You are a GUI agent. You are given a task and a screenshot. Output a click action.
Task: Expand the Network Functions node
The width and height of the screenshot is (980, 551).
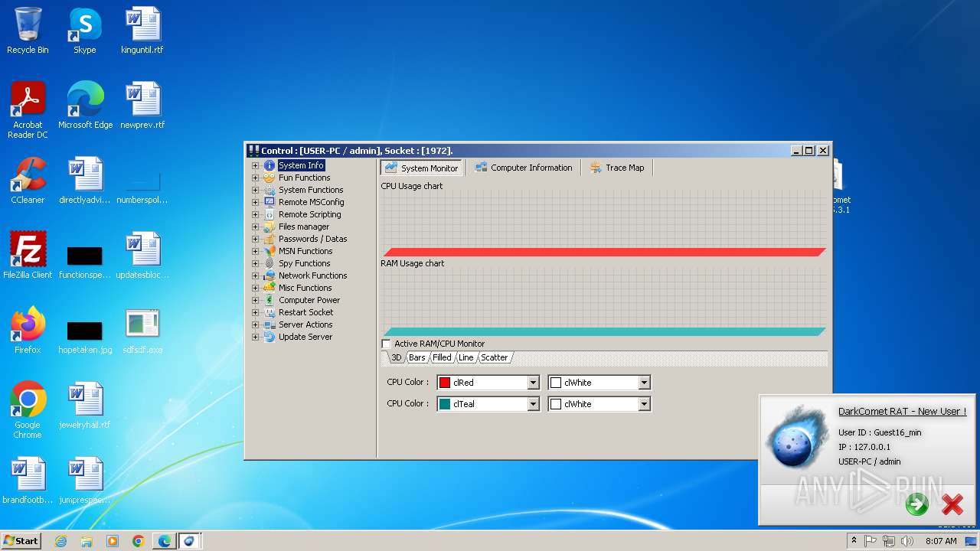[x=256, y=275]
